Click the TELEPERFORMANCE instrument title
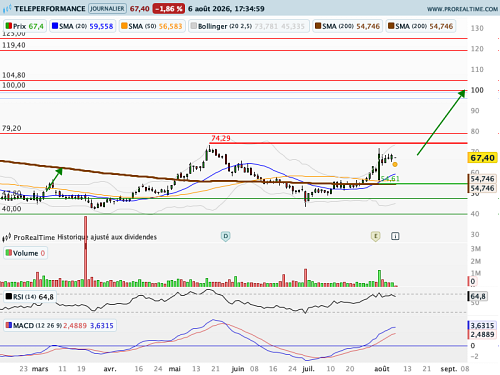This screenshot has height=375, width=500. tap(50, 9)
